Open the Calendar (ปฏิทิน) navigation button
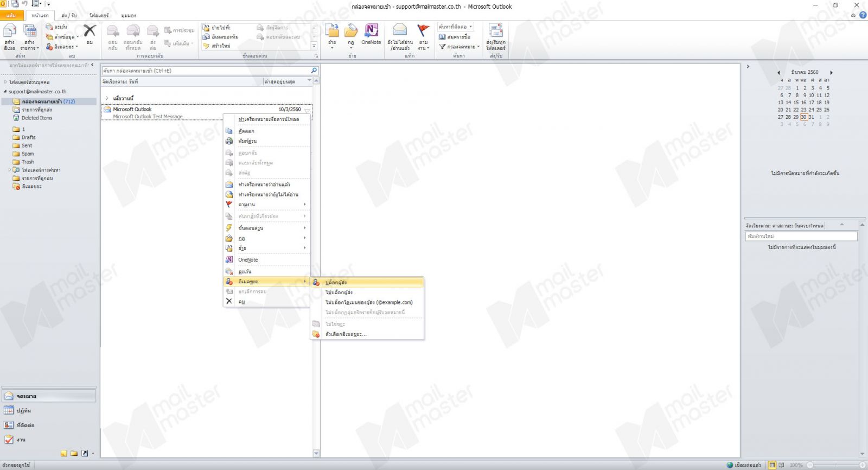 (49, 411)
